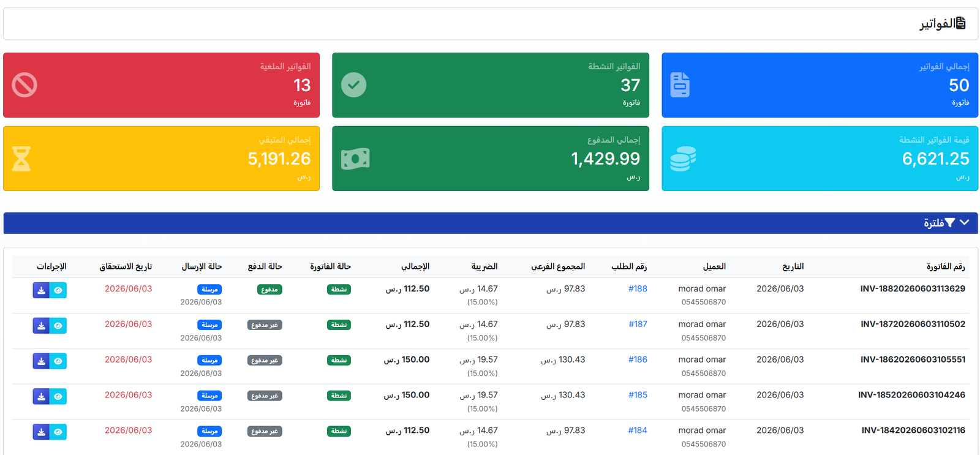Click the نشطة status badge for order #185
The height and width of the screenshot is (455, 980).
(339, 396)
